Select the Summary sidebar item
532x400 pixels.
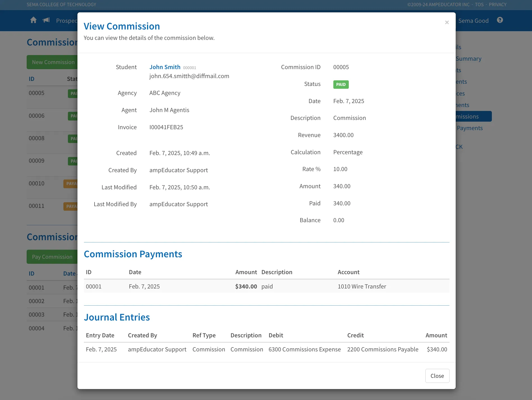tap(469, 59)
